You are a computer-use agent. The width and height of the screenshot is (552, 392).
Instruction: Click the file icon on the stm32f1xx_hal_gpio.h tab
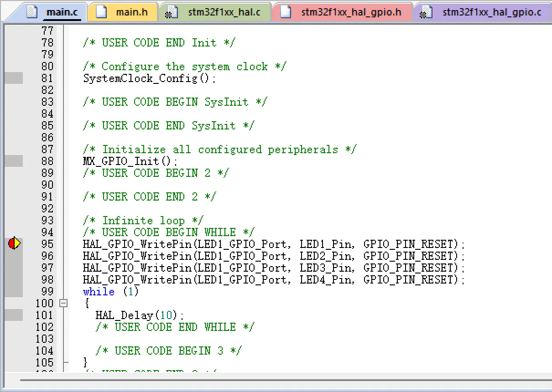(x=286, y=11)
